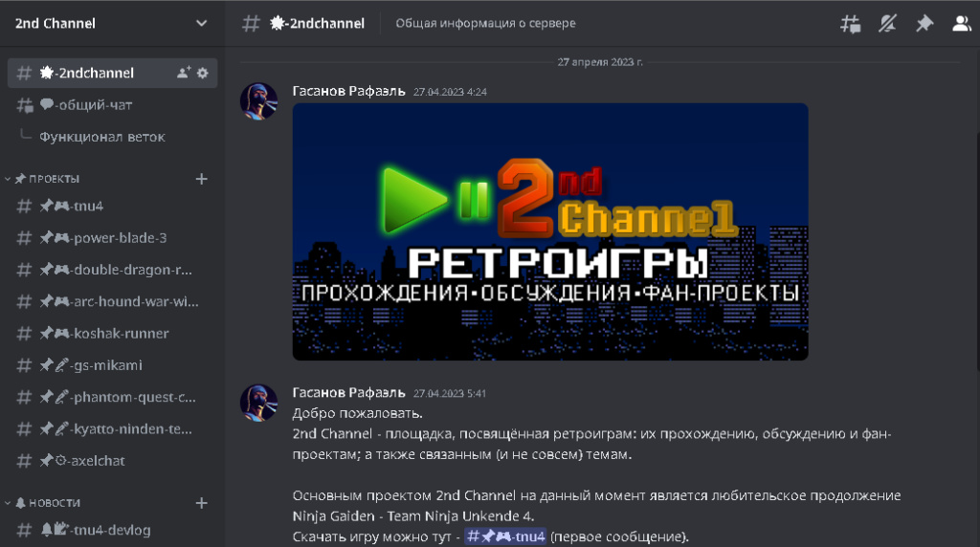The image size is (980, 547).
Task: Click invite people icon on 2ndchannel row
Action: click(183, 73)
